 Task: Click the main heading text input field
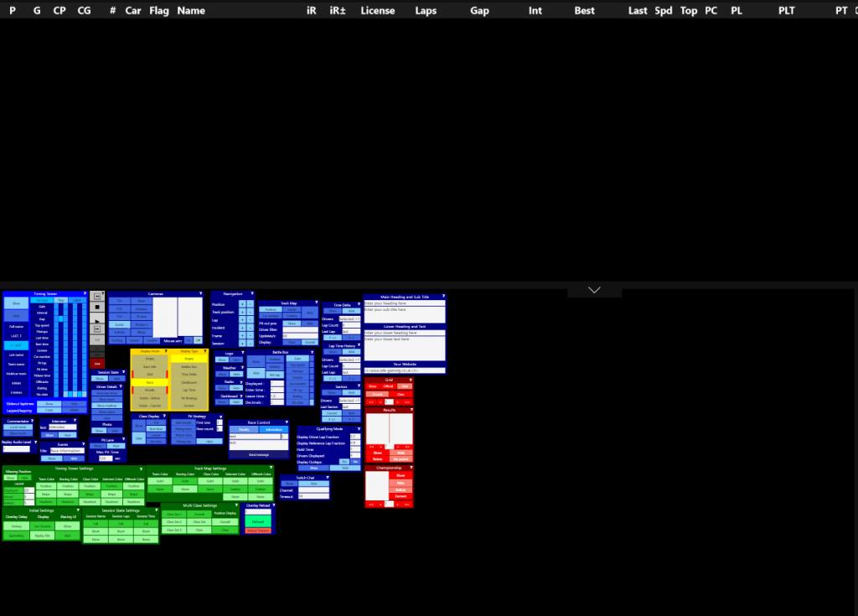coord(405,303)
